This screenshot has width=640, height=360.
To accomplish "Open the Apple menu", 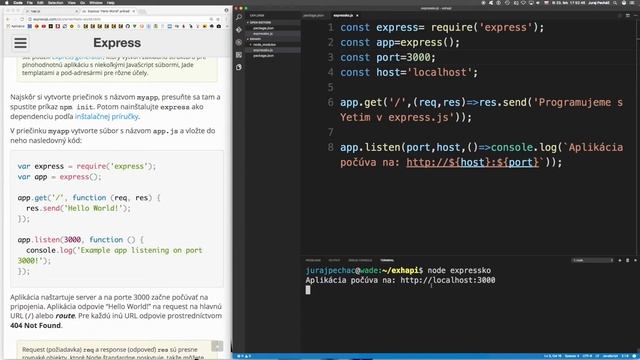I will pos(6,2).
